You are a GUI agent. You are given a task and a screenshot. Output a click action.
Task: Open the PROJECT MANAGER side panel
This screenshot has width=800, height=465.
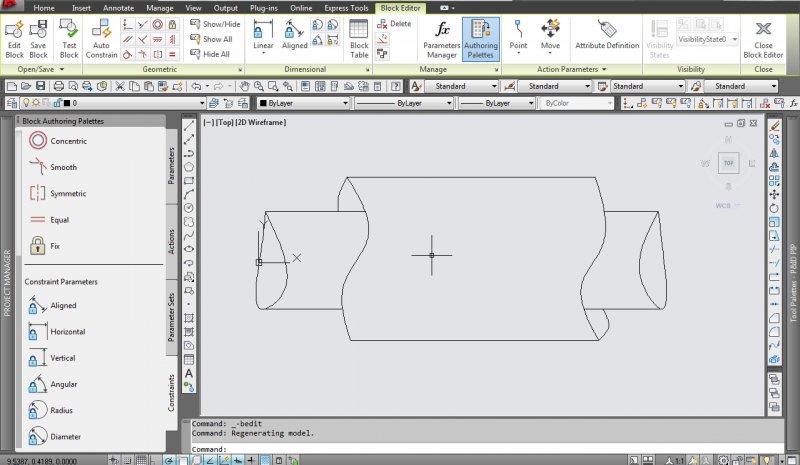pyautogui.click(x=7, y=282)
